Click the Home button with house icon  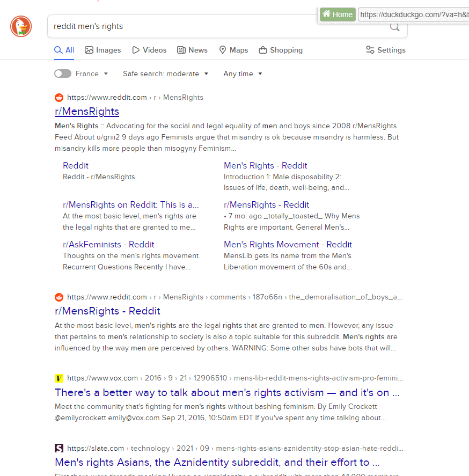click(338, 14)
